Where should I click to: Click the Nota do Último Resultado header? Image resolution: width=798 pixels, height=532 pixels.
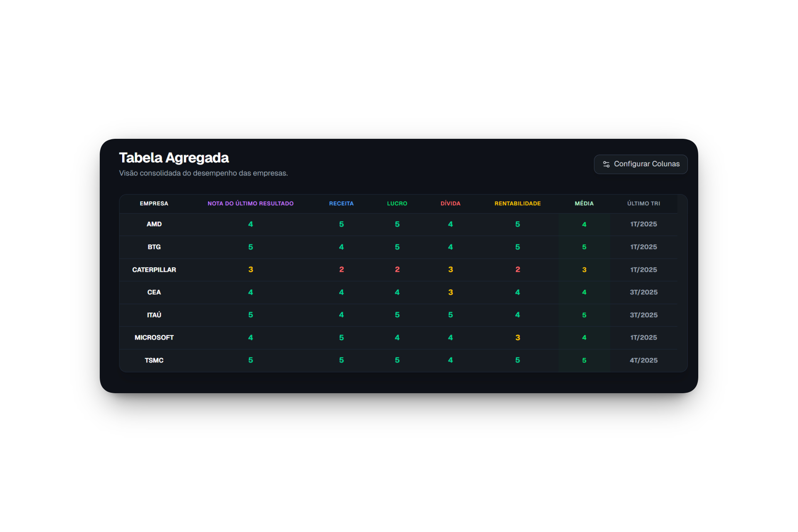click(x=250, y=203)
